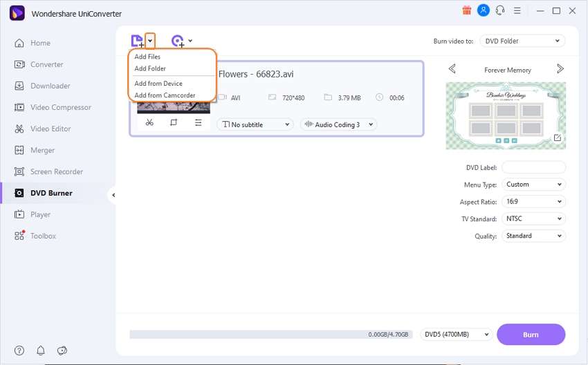Screen dimensions: 588x365
Task: Open the No subtitle dropdown
Action: [x=255, y=124]
